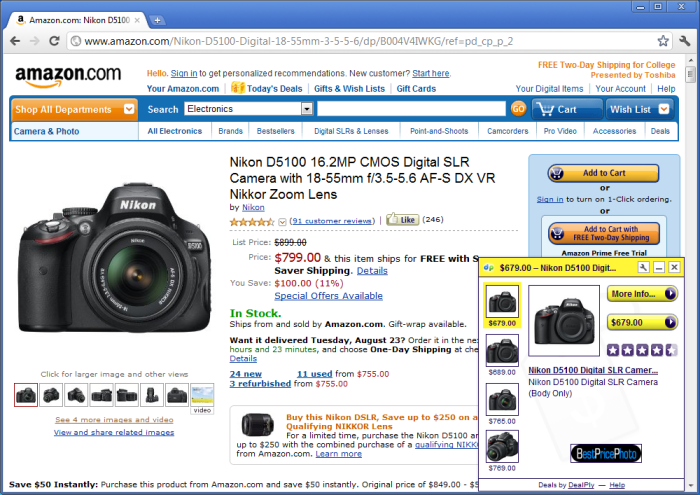Viewport: 700px width, 495px height.
Task: Open the Brands tab
Action: (230, 131)
